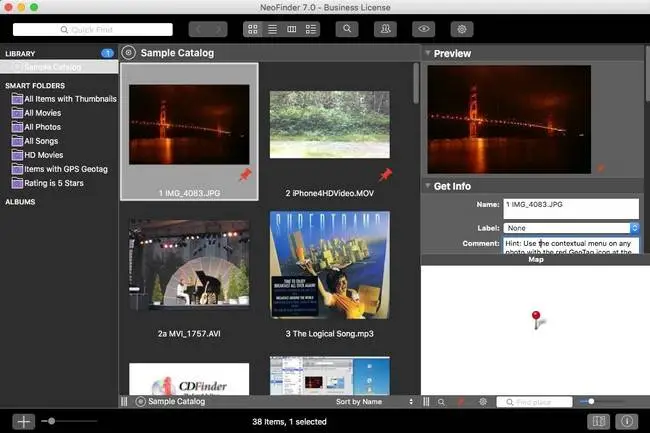Open the gear action menu in toolbar
Viewport: 650px width, 433px height.
tap(462, 29)
